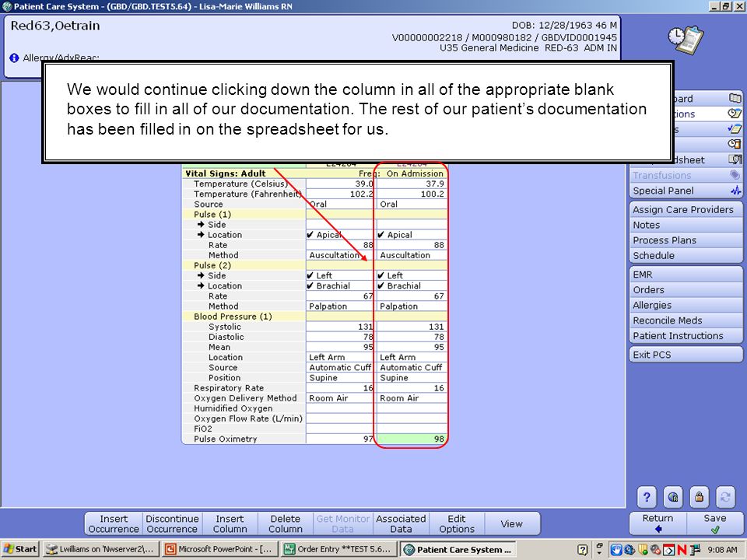This screenshot has height=560, width=747.
Task: Click the View button
Action: tap(512, 523)
